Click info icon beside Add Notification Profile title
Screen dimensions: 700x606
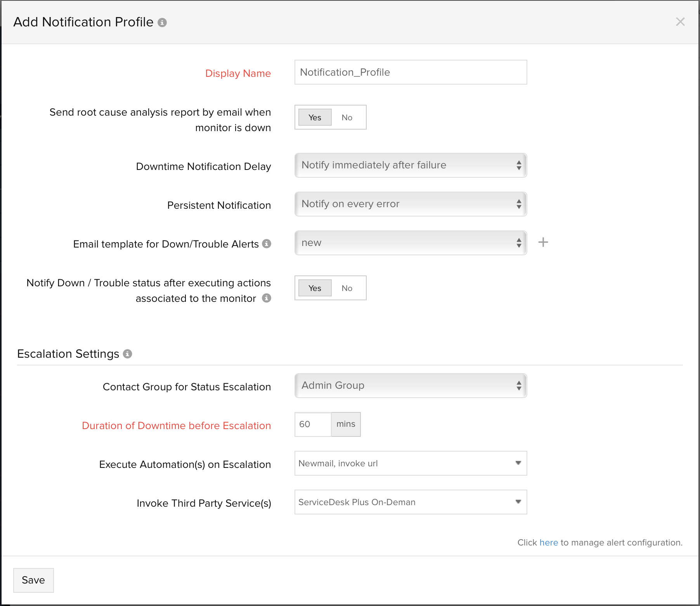(162, 23)
